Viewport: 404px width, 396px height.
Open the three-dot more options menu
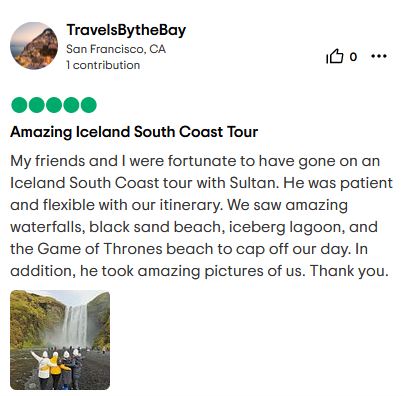click(379, 56)
